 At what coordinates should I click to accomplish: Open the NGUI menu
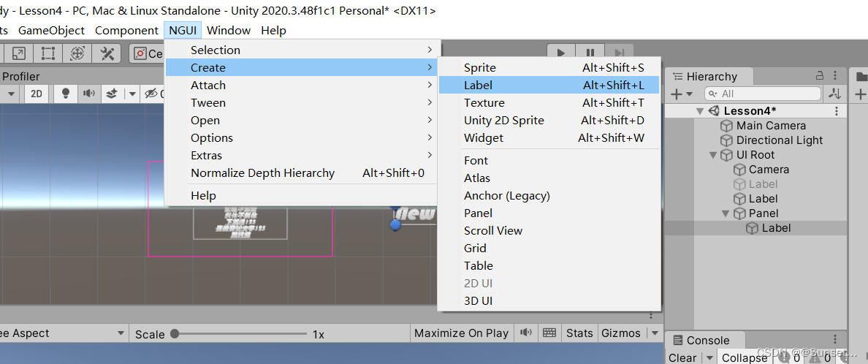pos(183,31)
